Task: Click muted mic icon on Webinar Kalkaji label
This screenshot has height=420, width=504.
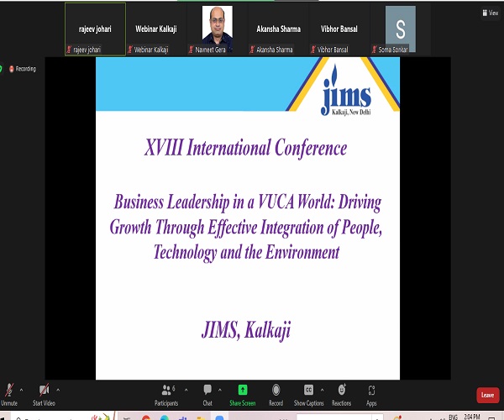Action: point(130,50)
